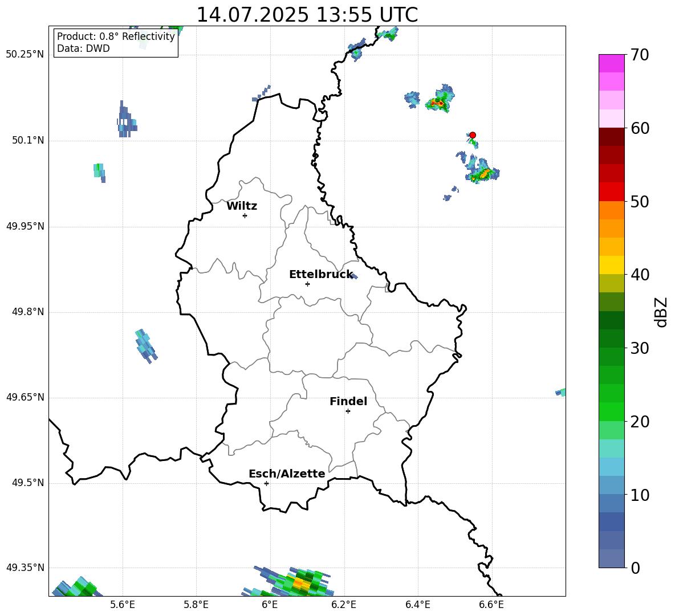Screen dimensions: 675x616
Task: Click the bright red 50 dBZ colorbar segment
Action: tap(611, 192)
